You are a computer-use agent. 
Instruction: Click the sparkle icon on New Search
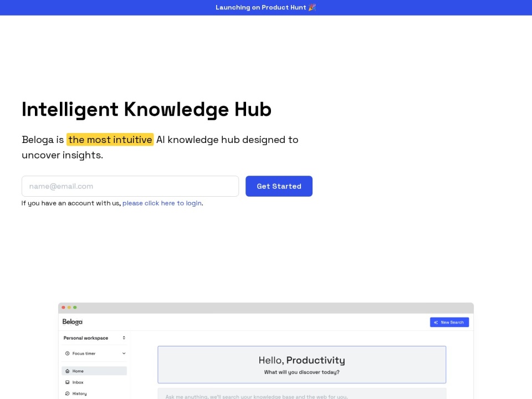[436, 323]
